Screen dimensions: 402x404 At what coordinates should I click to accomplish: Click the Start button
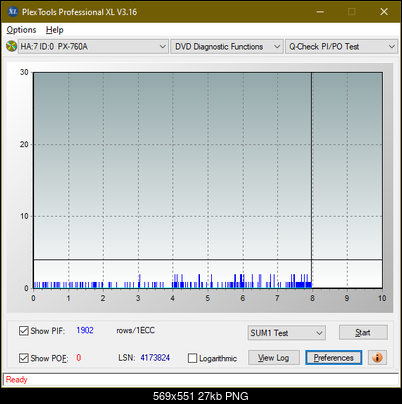coord(363,332)
